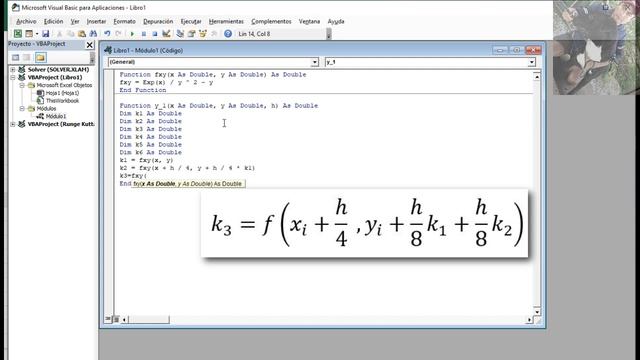Click the View Object icon in Project panel

pyautogui.click(x=27, y=58)
